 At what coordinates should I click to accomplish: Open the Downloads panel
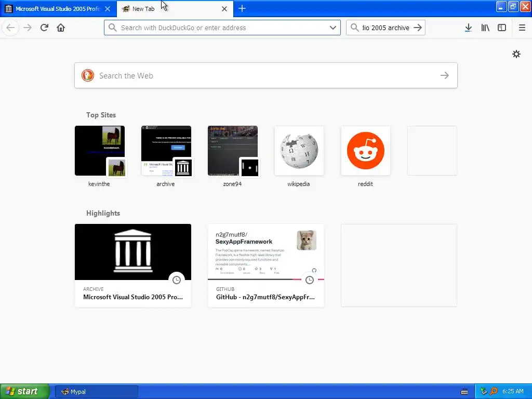(x=468, y=28)
